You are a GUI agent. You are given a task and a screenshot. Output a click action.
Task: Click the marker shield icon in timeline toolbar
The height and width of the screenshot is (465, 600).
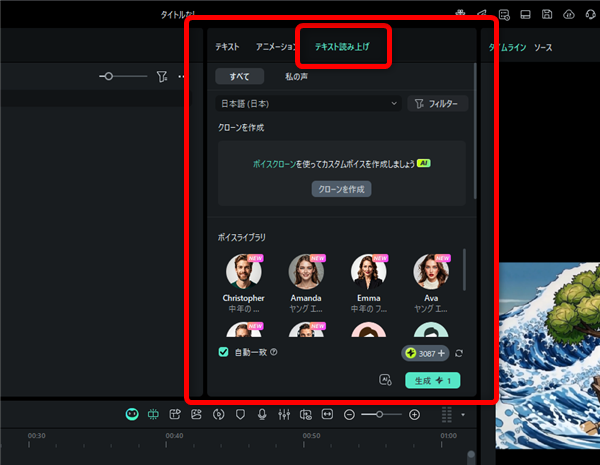pos(240,414)
